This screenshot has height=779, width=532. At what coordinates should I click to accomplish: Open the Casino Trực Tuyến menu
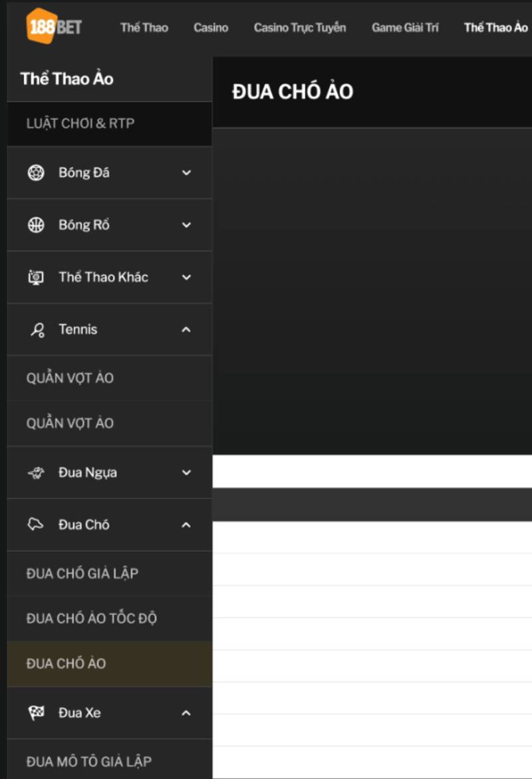(300, 28)
